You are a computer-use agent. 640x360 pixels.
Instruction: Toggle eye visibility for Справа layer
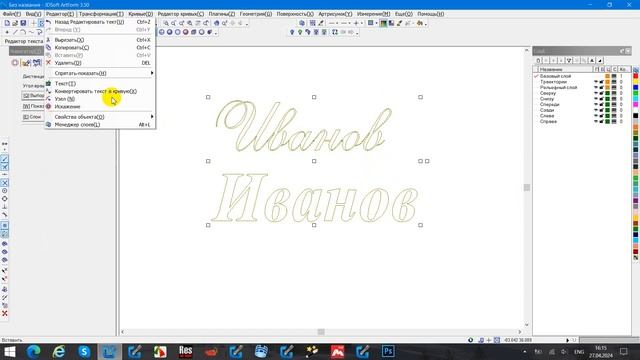coord(596,122)
